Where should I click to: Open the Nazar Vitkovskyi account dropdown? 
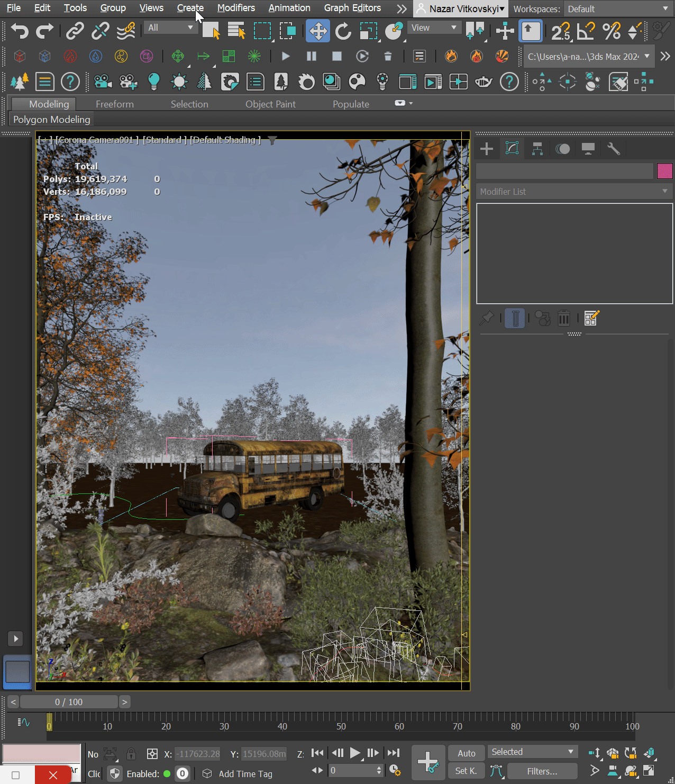(460, 8)
